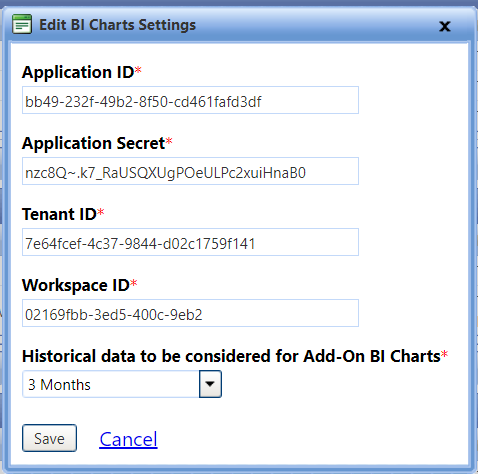This screenshot has width=478, height=474.
Task: Click into the Application Secret field
Action: (190, 171)
